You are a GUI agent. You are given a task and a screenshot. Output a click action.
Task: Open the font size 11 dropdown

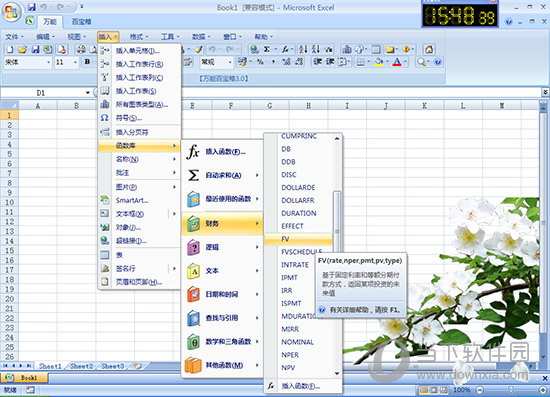click(x=75, y=62)
